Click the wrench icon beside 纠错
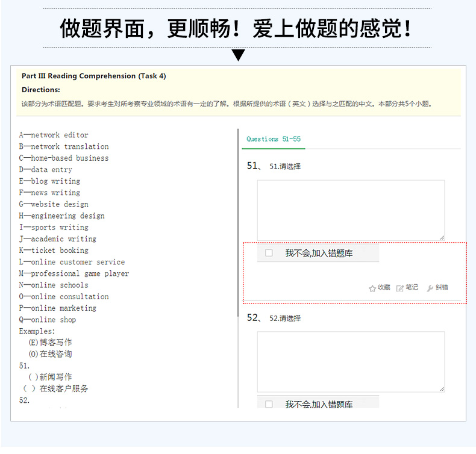The image size is (476, 454). [x=430, y=288]
